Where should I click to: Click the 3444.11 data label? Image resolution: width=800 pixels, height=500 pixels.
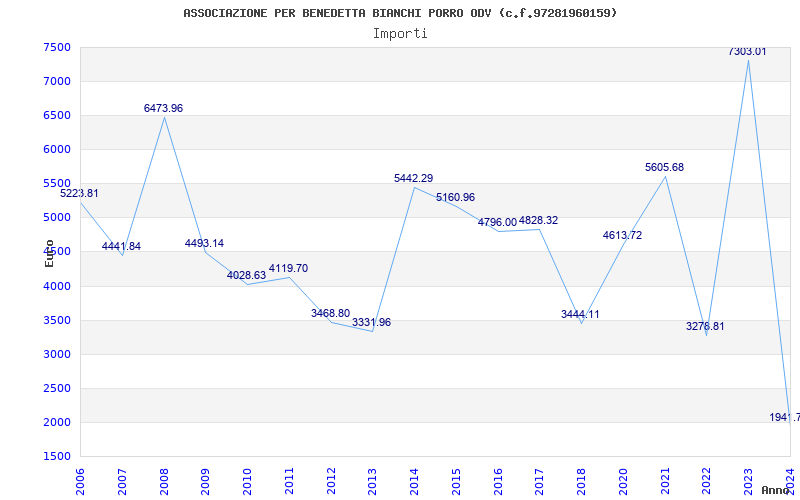pyautogui.click(x=580, y=314)
